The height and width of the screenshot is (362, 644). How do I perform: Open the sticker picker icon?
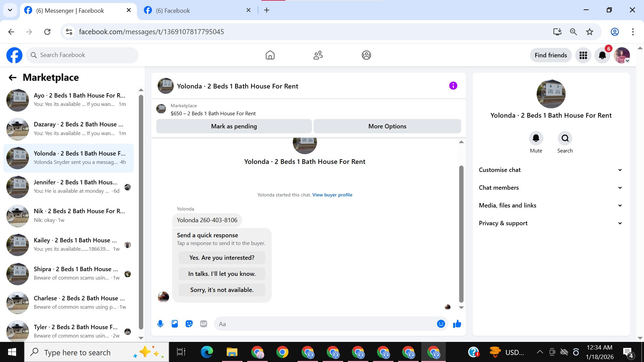click(189, 324)
